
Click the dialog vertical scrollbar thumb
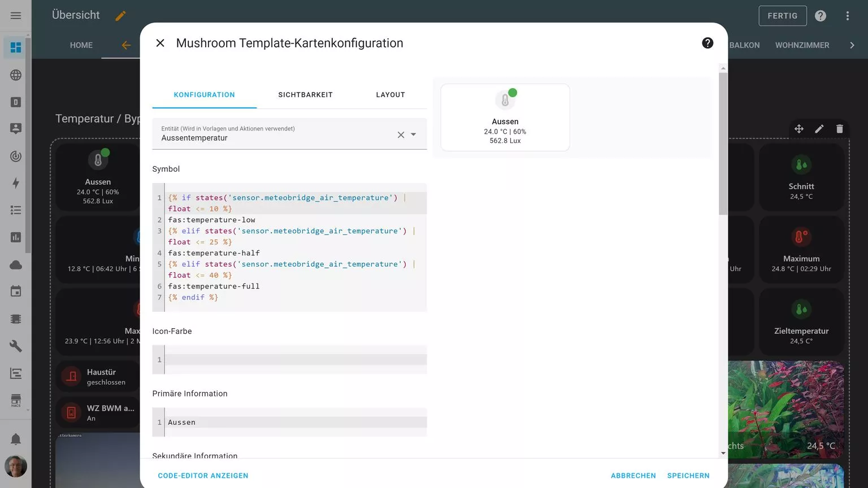(x=723, y=143)
